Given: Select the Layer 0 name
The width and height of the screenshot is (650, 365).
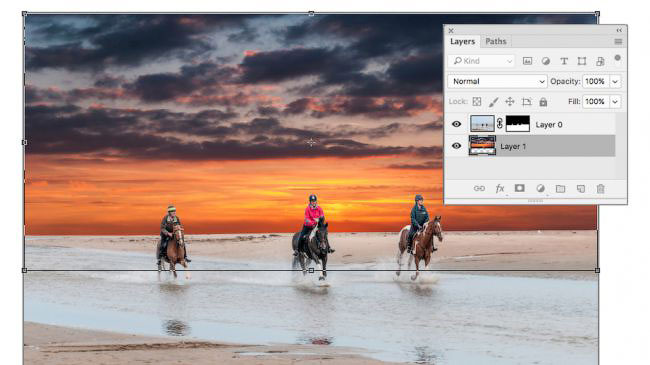Looking at the screenshot, I should 549,125.
